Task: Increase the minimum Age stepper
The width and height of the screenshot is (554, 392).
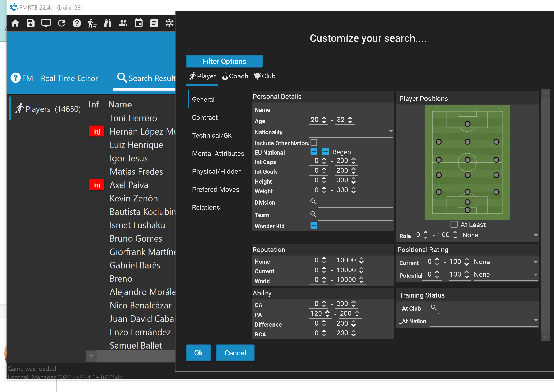Action: pos(324,118)
